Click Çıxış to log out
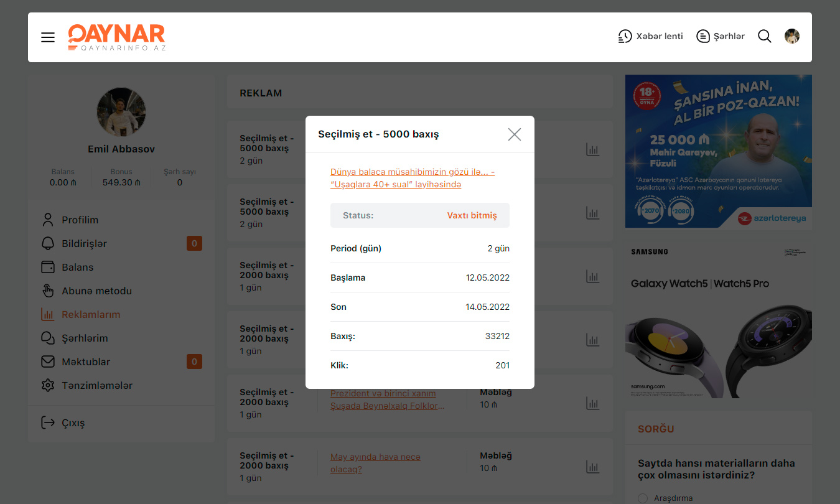Screen dimensions: 840x504 73,422
